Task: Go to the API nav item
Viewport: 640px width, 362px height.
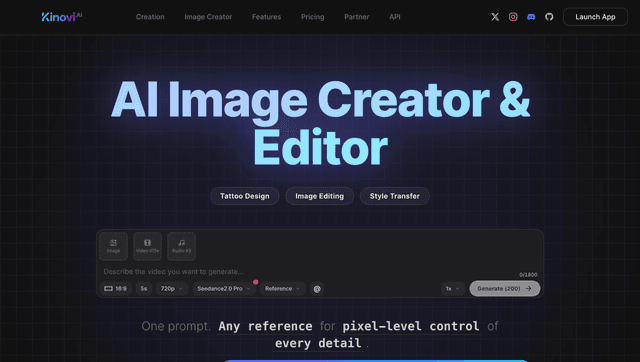Action: pyautogui.click(x=395, y=17)
